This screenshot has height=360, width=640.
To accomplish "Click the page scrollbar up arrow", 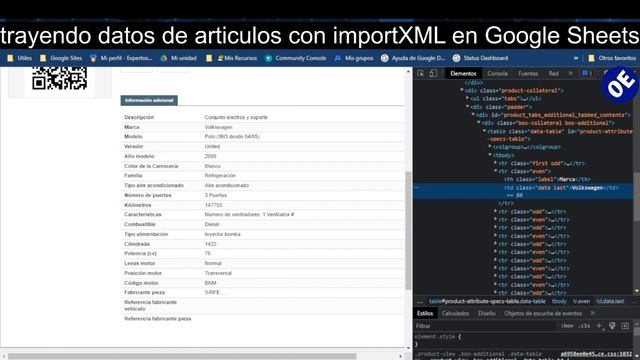I will [x=408, y=71].
